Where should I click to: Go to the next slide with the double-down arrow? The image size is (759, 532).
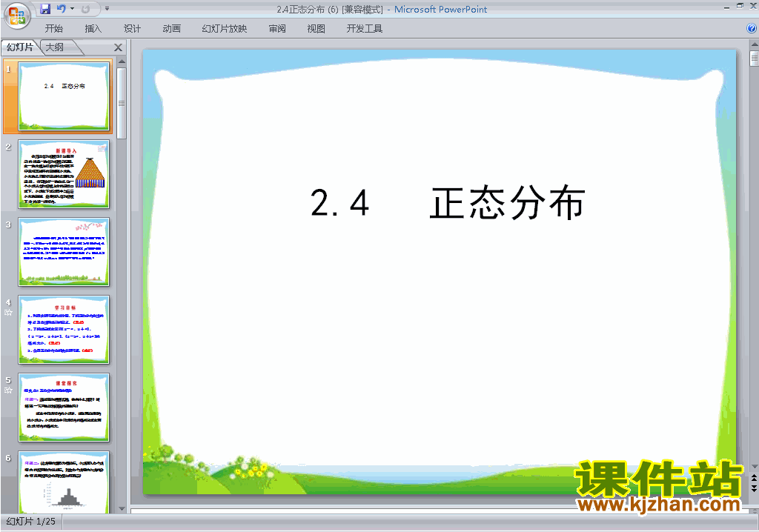(x=754, y=488)
